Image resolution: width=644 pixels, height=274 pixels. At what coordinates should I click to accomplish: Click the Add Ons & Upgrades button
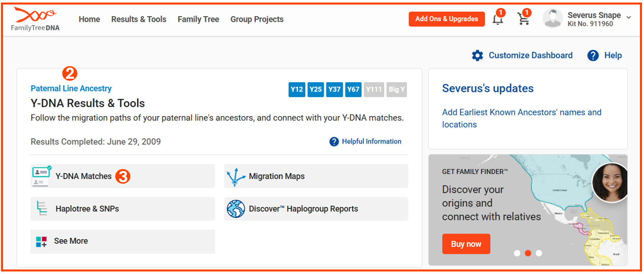(446, 19)
